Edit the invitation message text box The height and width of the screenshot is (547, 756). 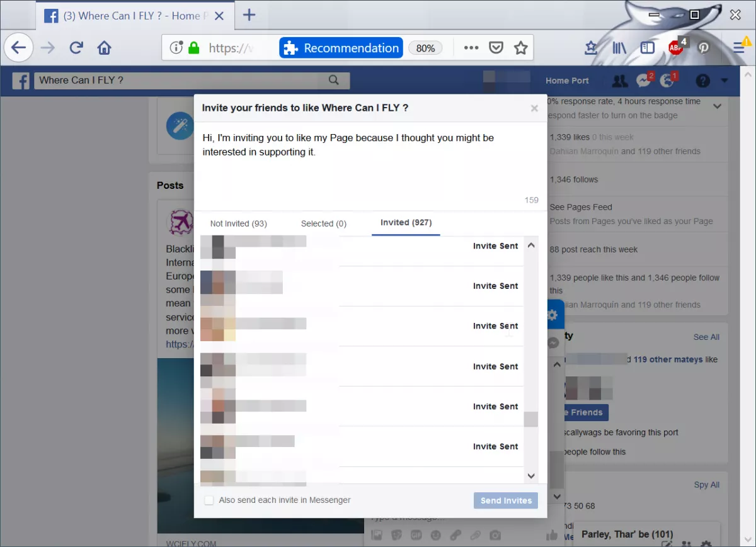(370, 166)
